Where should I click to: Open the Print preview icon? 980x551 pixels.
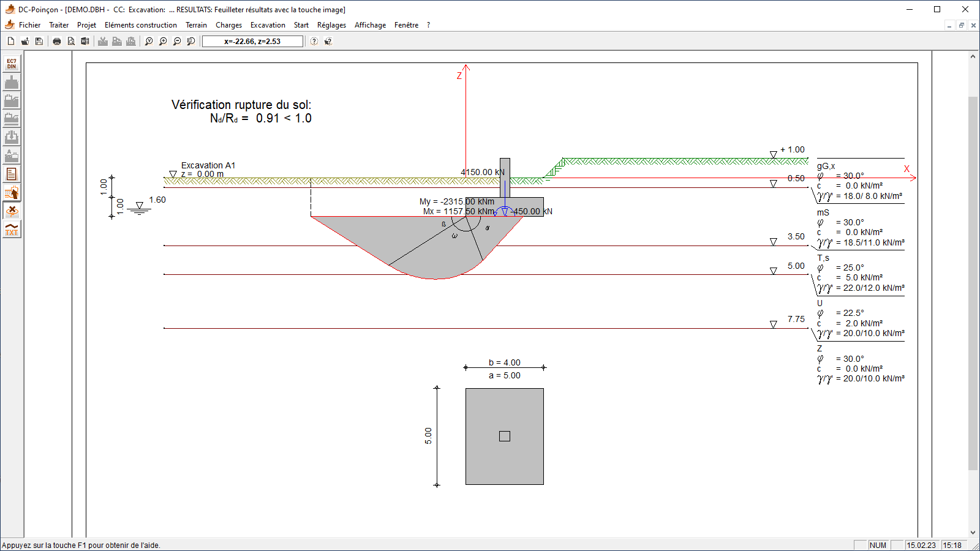coord(71,41)
